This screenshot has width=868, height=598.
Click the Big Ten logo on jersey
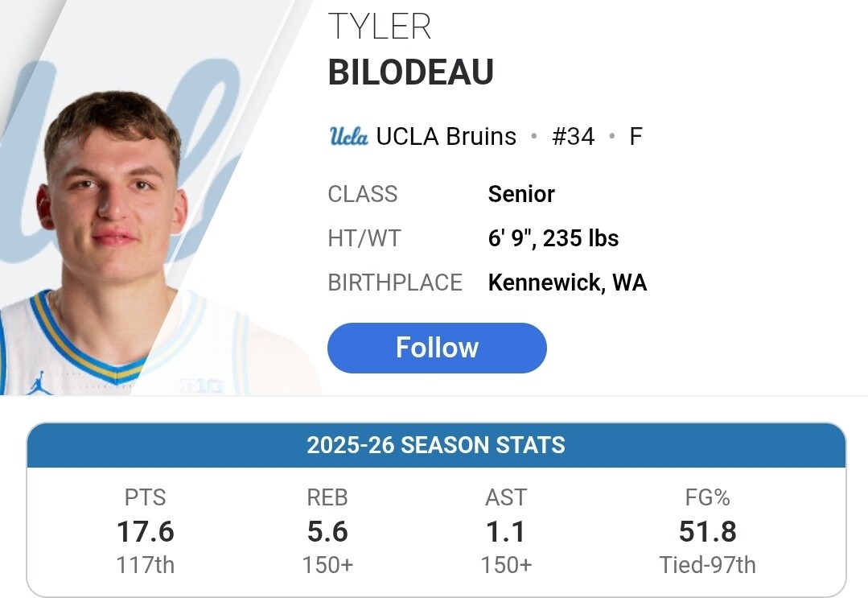tap(201, 386)
